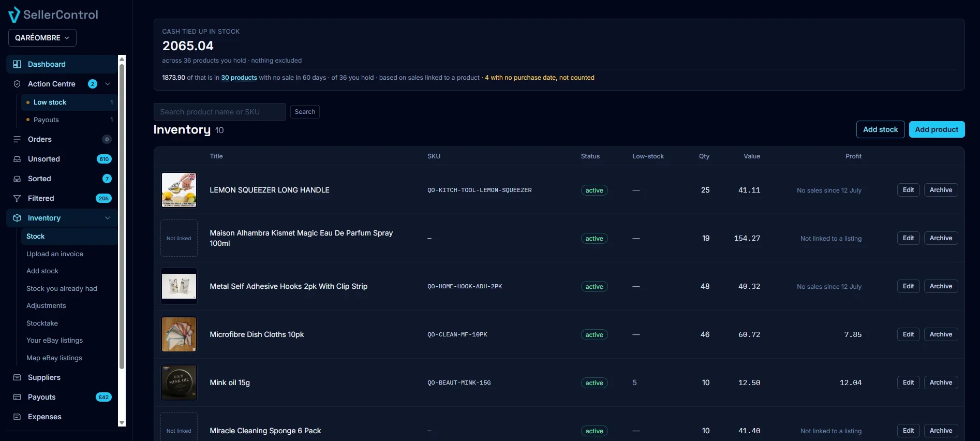
Task: Click the Add stock button above table
Action: pyautogui.click(x=880, y=129)
